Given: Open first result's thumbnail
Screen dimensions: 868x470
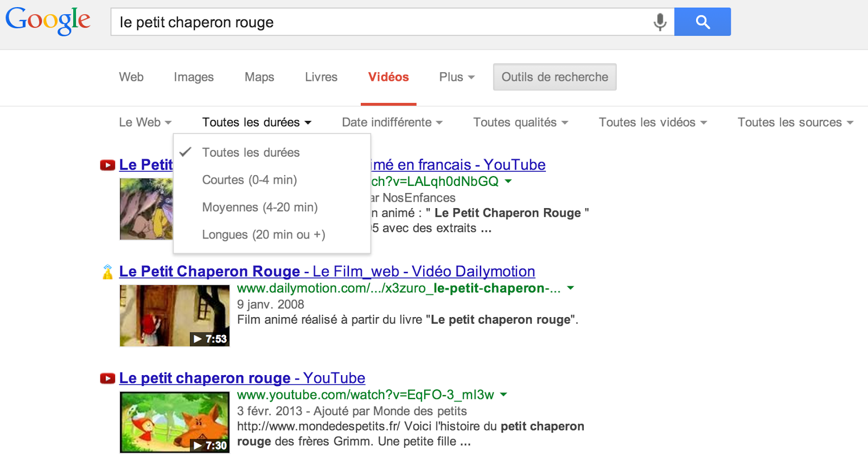Looking at the screenshot, I should pos(146,209).
